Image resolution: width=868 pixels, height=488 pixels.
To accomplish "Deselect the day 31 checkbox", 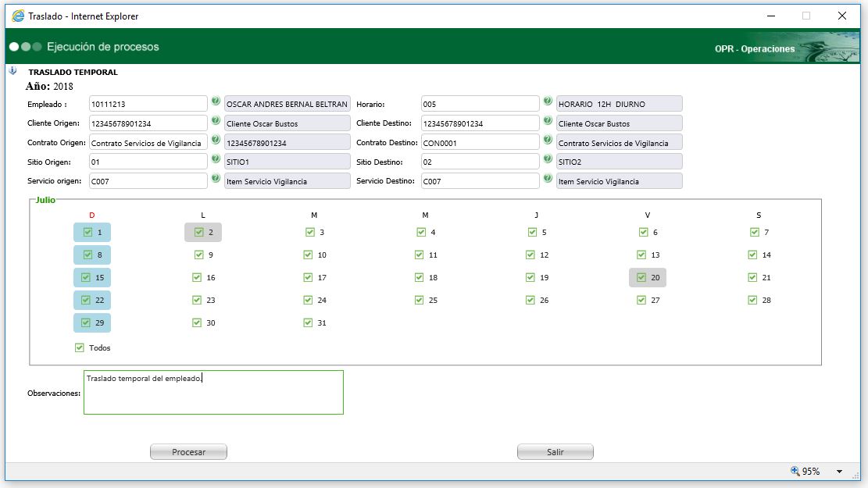I will pyautogui.click(x=308, y=322).
